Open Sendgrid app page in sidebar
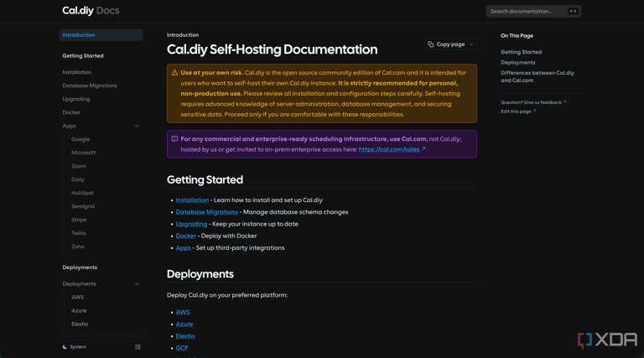 83,206
